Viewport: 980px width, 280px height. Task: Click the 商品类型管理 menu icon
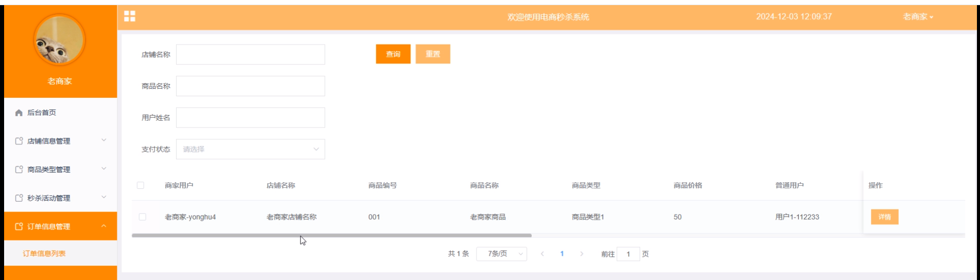point(19,169)
